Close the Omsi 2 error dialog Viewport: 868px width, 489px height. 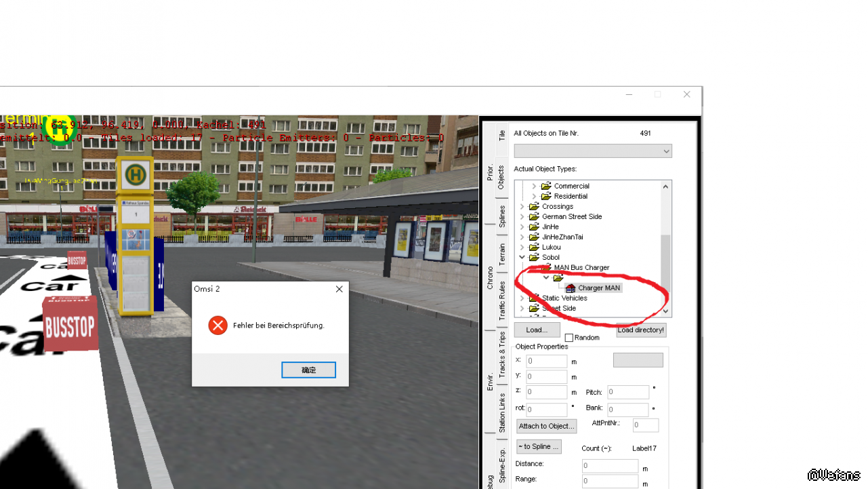pyautogui.click(x=339, y=289)
